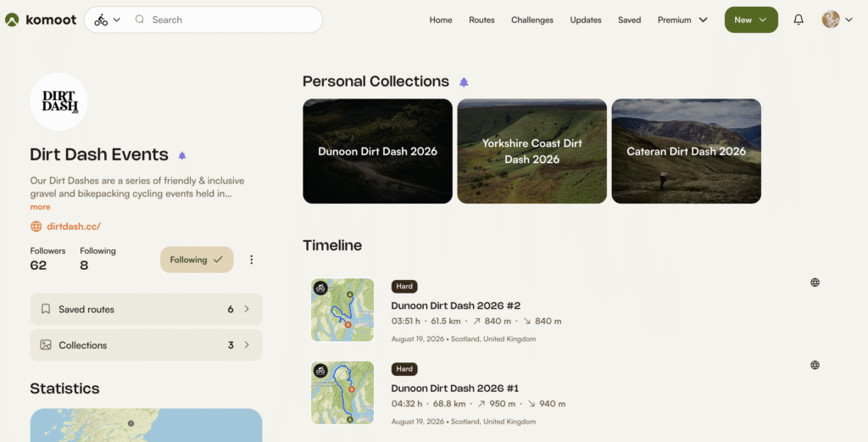Click the globe visibility icon for Dunoon #2
This screenshot has height=442, width=868.
[x=815, y=283]
